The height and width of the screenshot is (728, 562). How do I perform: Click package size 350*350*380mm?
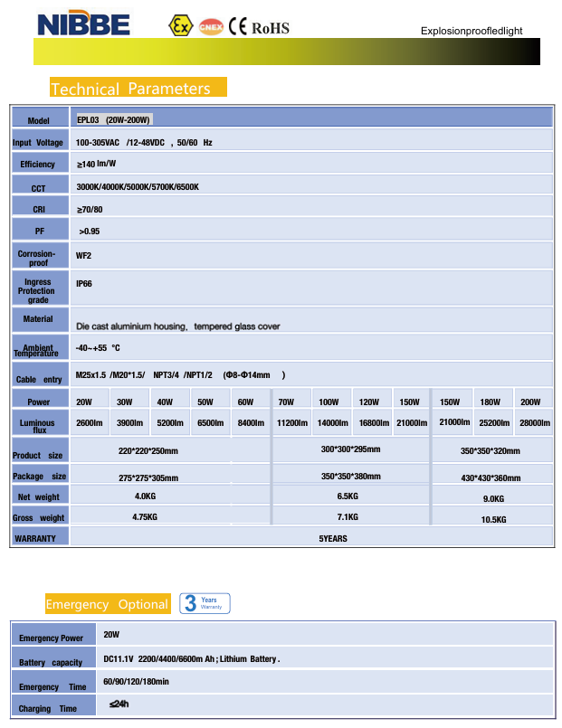(351, 476)
